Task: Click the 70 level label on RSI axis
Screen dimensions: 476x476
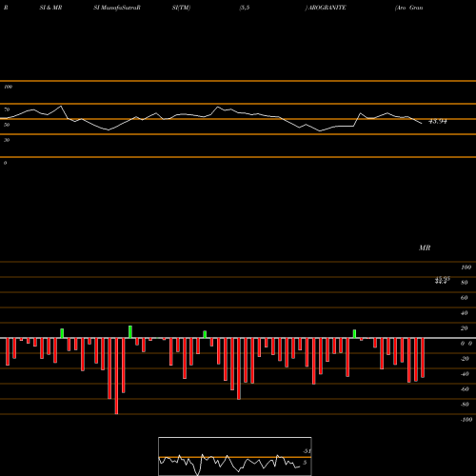Action: pyautogui.click(x=7, y=109)
